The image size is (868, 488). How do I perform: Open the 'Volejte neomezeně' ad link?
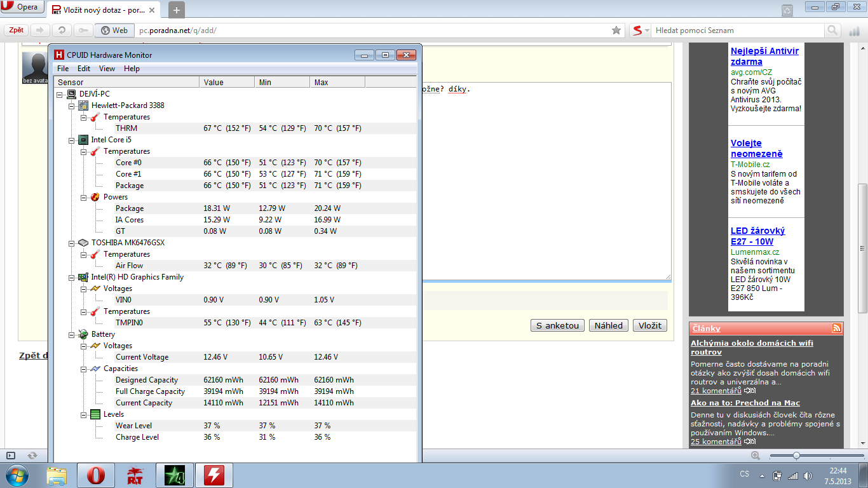(x=757, y=149)
